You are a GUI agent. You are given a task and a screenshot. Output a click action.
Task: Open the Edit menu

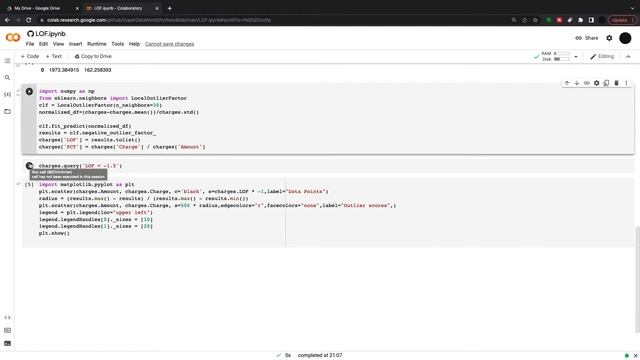click(43, 44)
